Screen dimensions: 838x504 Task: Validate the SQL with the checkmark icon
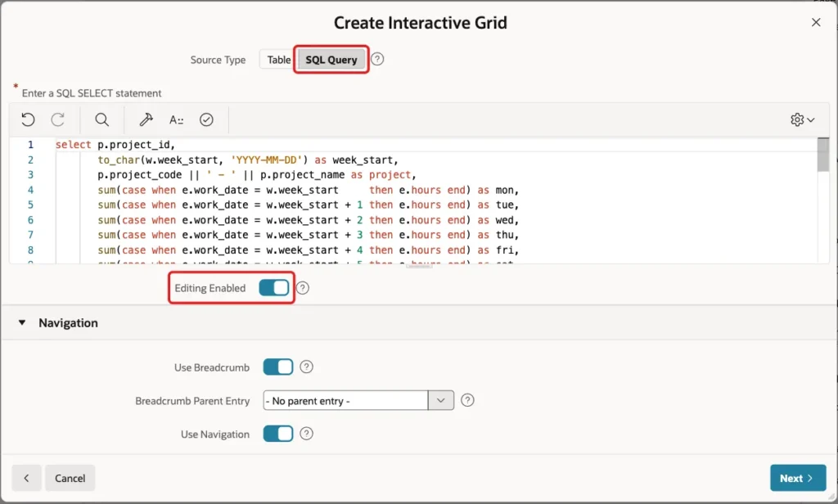click(x=206, y=119)
